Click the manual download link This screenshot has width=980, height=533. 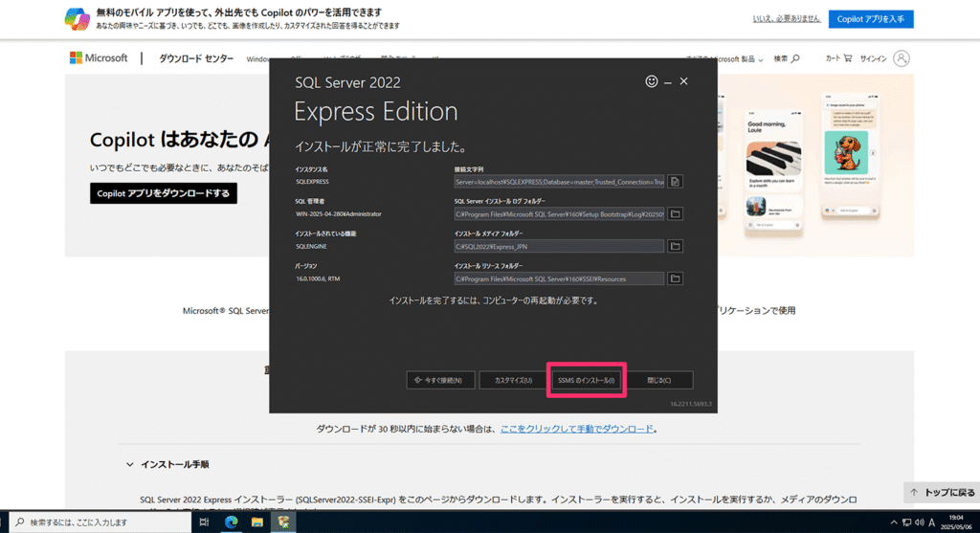point(577,429)
